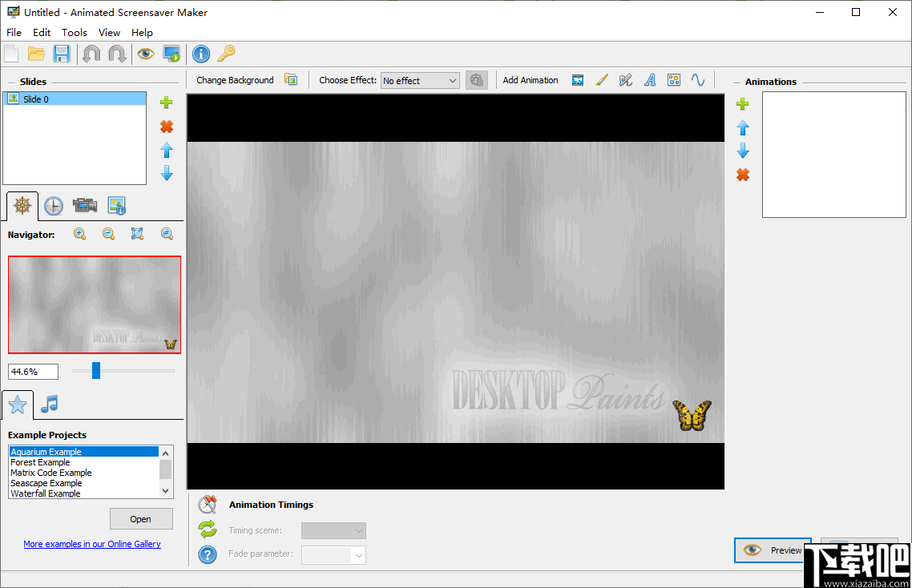
Task: Undo the last action
Action: click(x=91, y=54)
